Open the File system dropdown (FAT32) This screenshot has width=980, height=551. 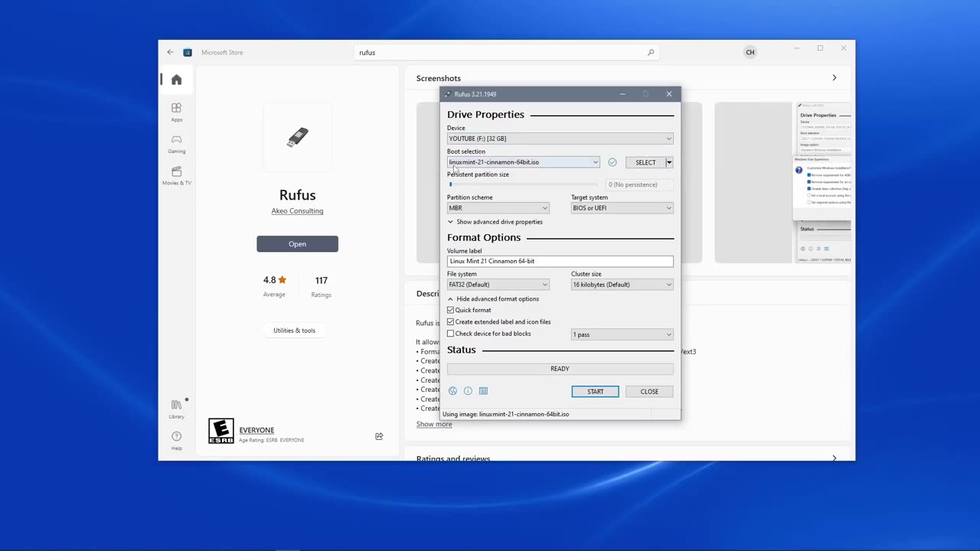[498, 285]
